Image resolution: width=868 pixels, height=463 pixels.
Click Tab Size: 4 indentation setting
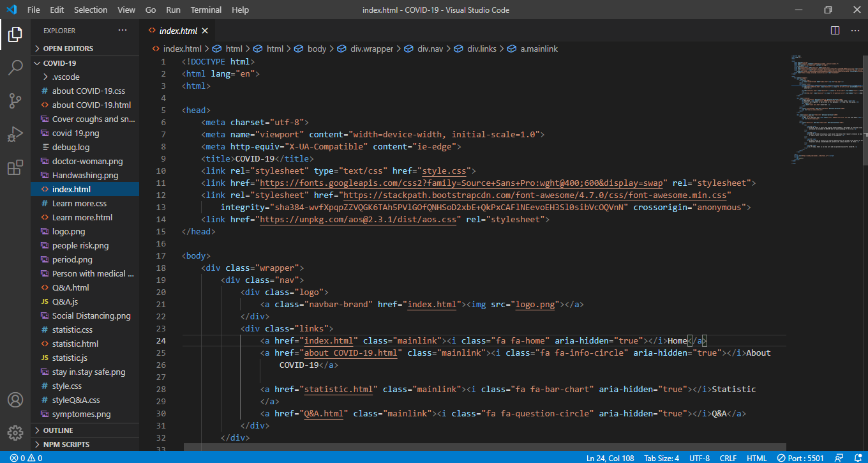click(661, 458)
